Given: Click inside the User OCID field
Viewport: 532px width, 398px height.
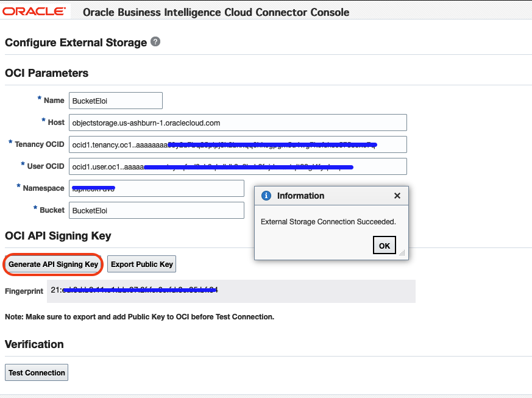Looking at the screenshot, I should 238,166.
